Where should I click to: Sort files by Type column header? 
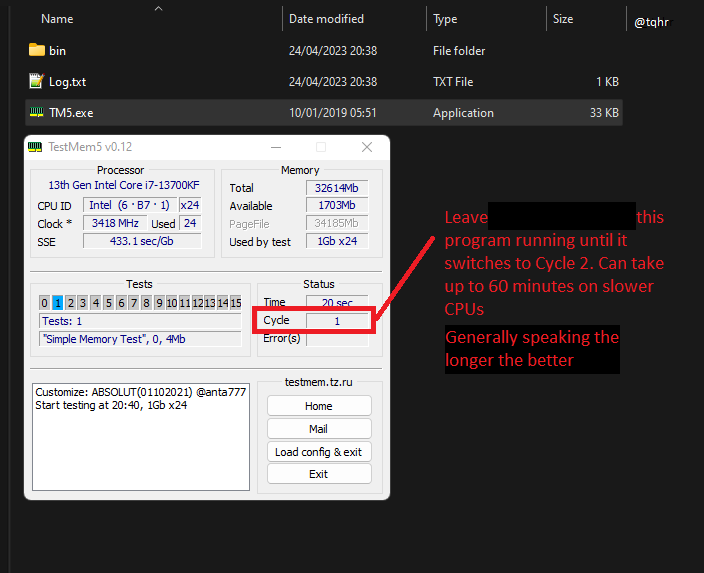[445, 19]
